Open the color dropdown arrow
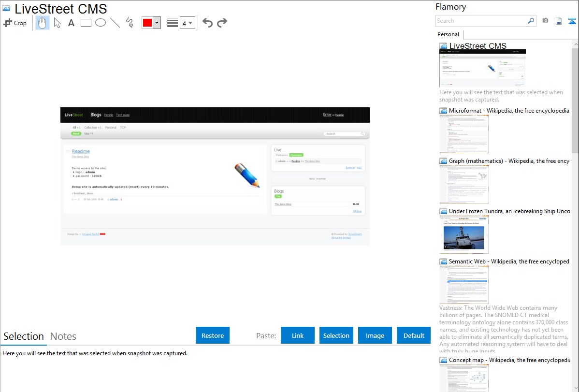Screen dimensions: 579x392 click(157, 23)
